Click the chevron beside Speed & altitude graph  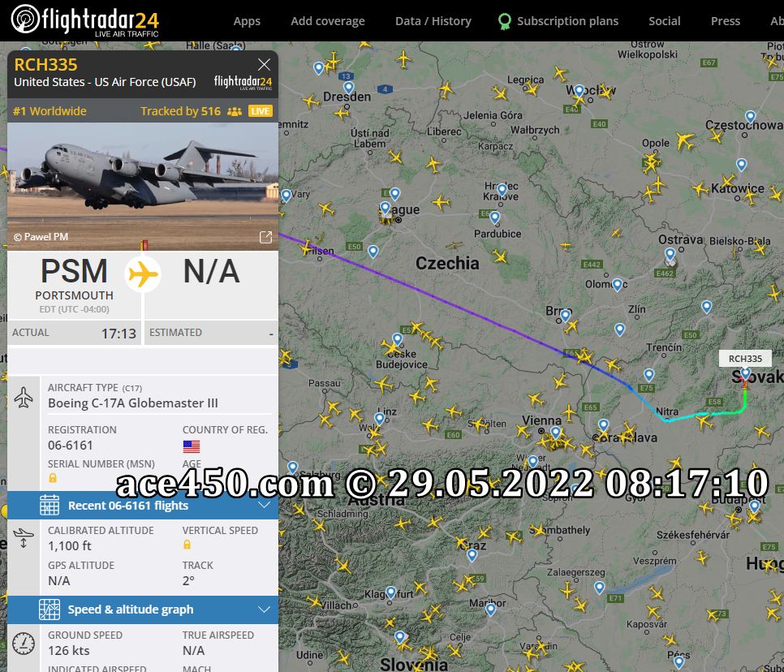pos(264,610)
